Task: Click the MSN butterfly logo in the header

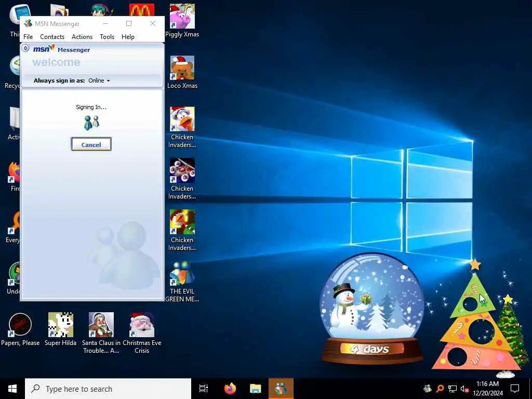Action: 44,49
